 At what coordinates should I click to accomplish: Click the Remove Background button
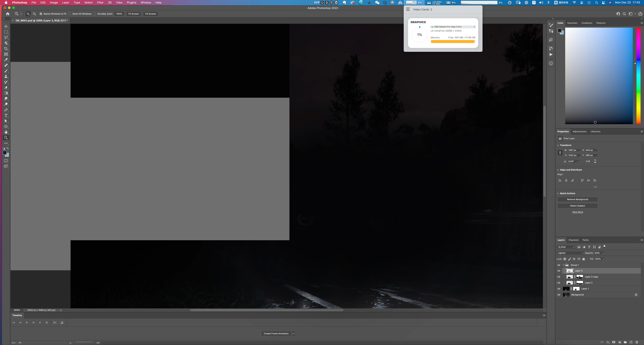tap(577, 199)
